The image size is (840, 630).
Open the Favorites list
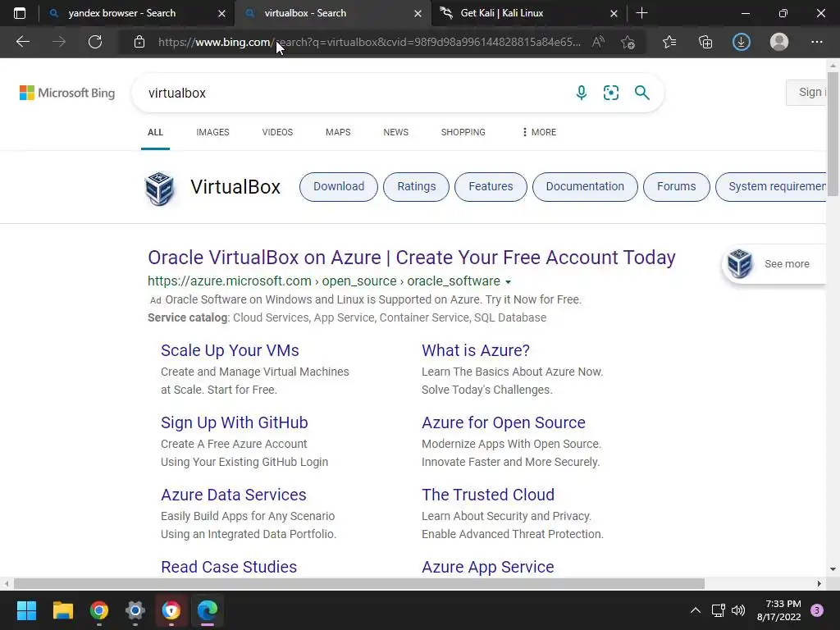[669, 42]
